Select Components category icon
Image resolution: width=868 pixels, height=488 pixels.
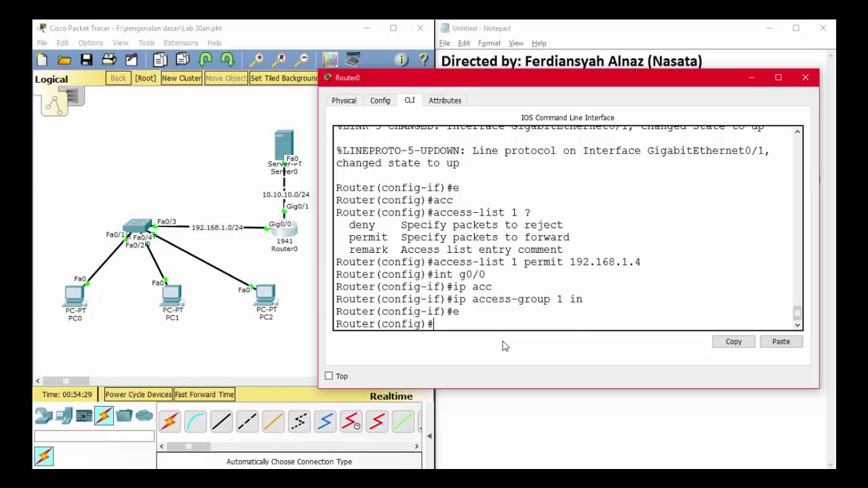pyautogui.click(x=84, y=415)
